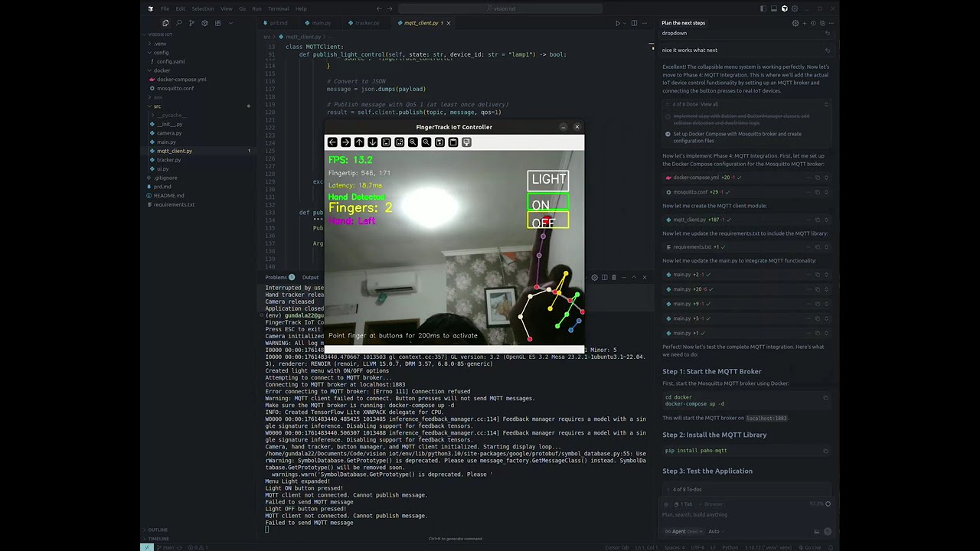The width and height of the screenshot is (980, 551).
Task: Switch to the tracker.py editor tab
Action: tap(367, 23)
